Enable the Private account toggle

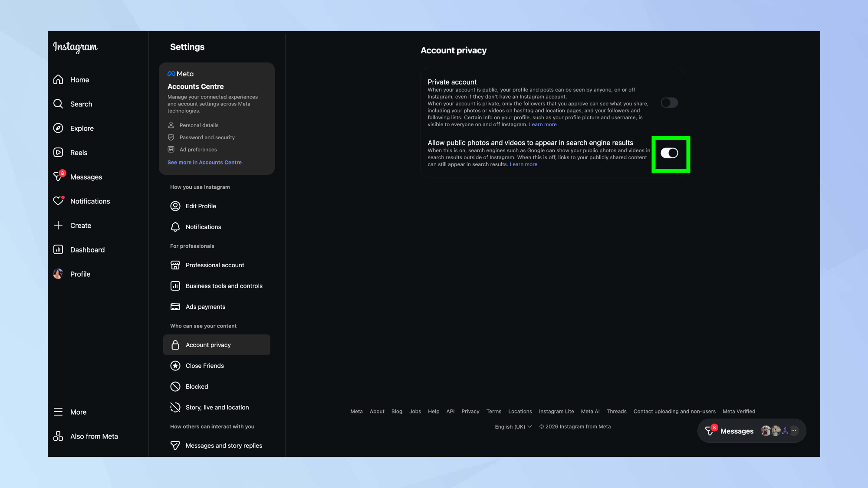pos(669,103)
